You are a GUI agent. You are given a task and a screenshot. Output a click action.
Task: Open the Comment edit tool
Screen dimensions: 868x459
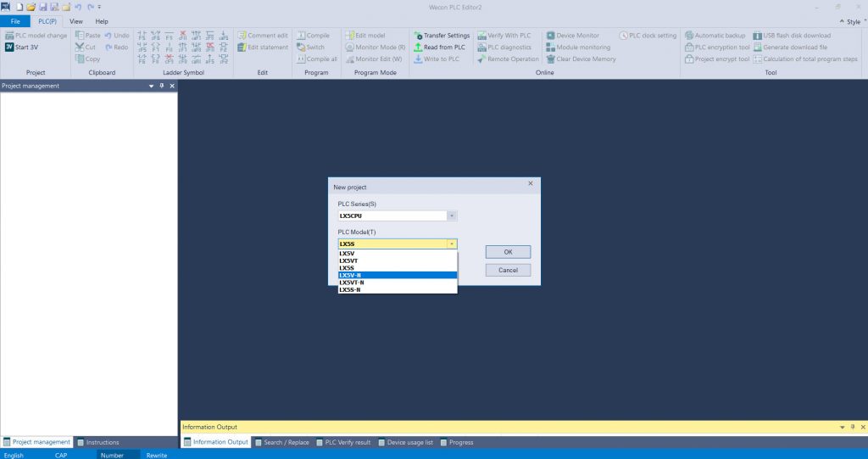point(263,35)
